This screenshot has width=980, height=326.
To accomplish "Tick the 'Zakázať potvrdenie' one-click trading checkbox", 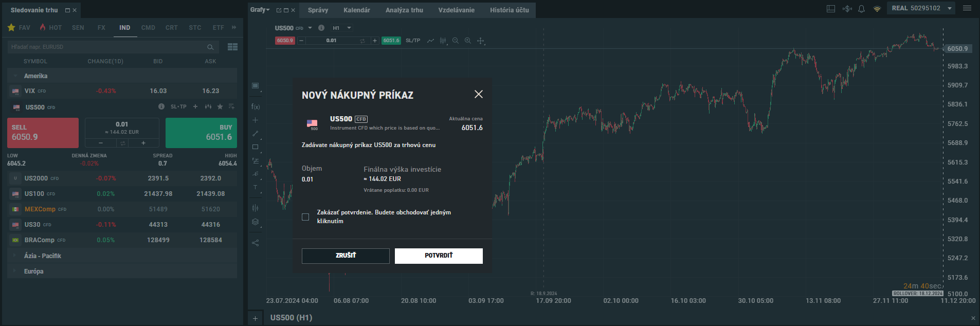I will (305, 217).
